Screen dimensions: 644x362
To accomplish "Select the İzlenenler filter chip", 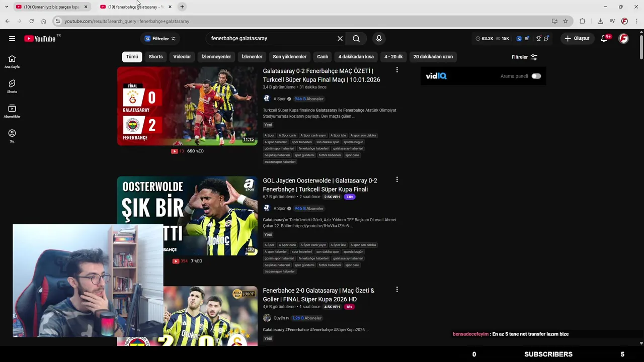I will [252, 57].
